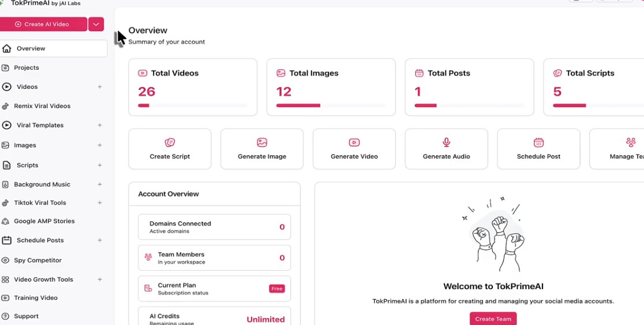644x325 pixels.
Task: Click the Total Posts calendar icon
Action: [x=419, y=73]
